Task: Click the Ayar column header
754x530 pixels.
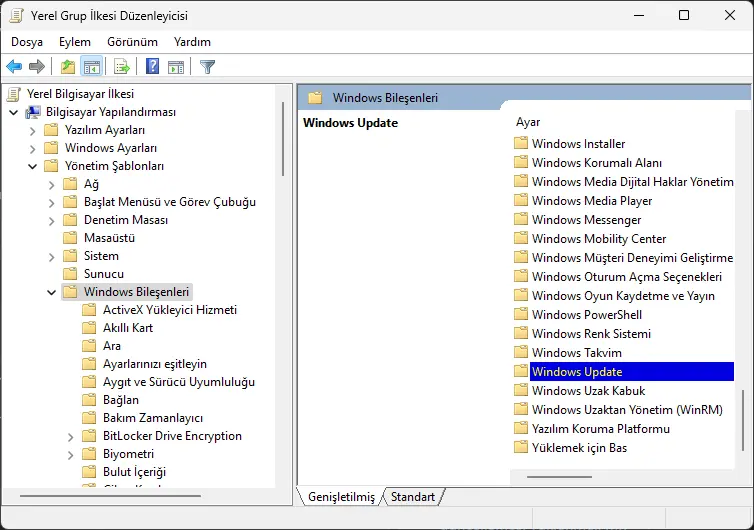Action: [x=528, y=122]
